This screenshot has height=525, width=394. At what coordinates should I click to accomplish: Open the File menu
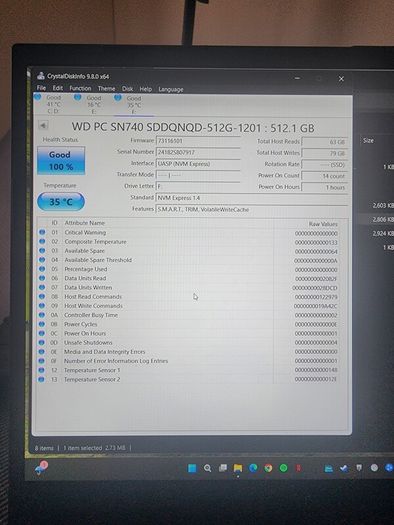(41, 88)
